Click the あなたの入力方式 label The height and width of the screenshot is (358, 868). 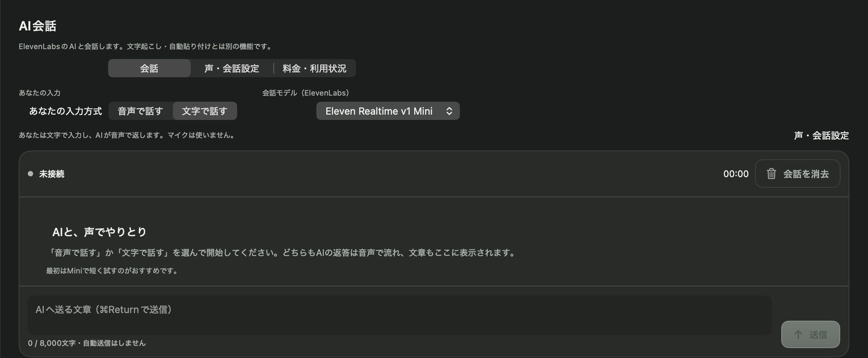[x=65, y=111]
